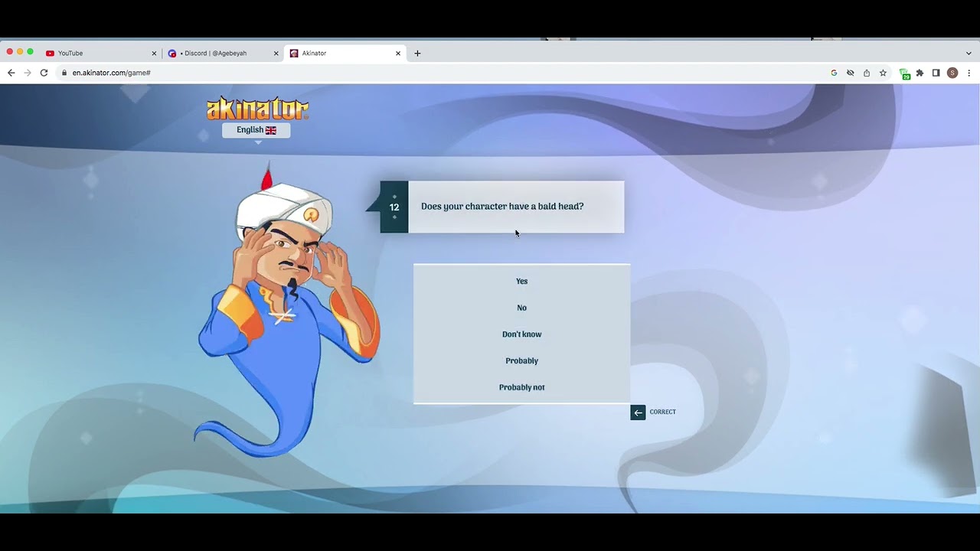Close the Discord tab
This screenshot has width=980, height=551.
276,54
